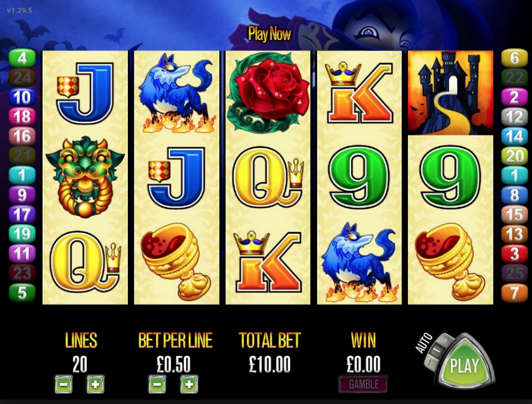
Task: Select the blue J on reel one
Action: point(85,93)
